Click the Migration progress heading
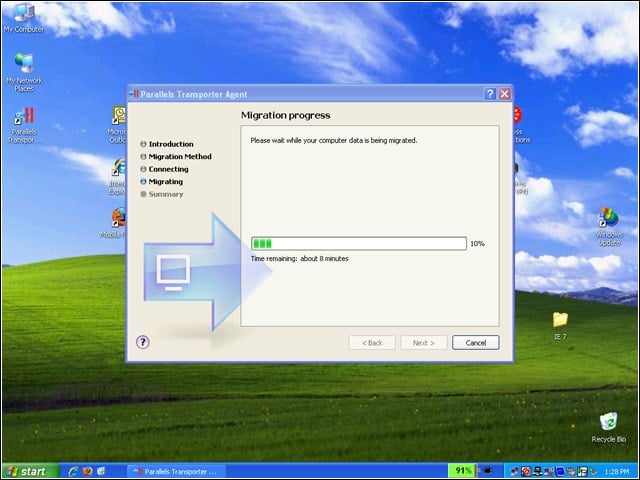The width and height of the screenshot is (640, 480). coord(286,116)
